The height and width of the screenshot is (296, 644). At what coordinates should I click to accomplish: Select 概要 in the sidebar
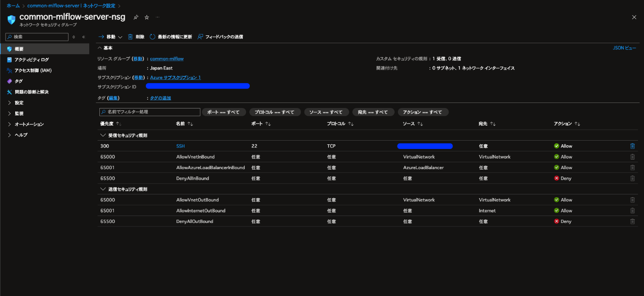tap(45, 49)
